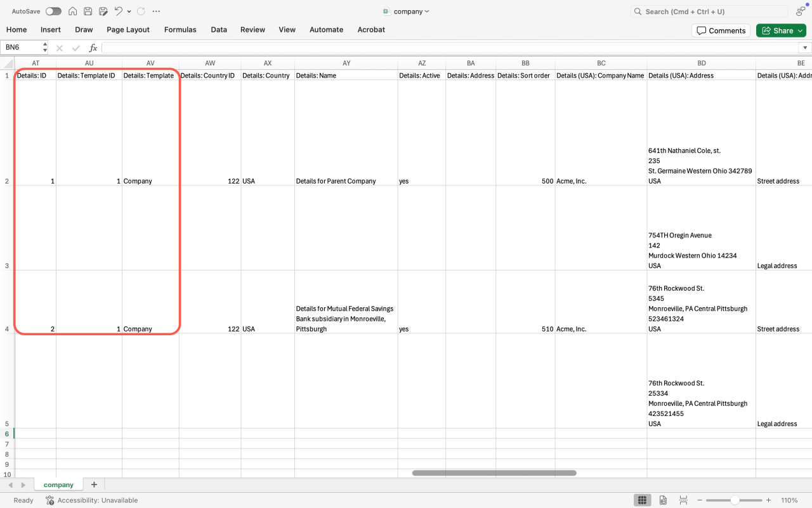This screenshot has height=508, width=812.
Task: Click the green Share button
Action: tap(781, 30)
